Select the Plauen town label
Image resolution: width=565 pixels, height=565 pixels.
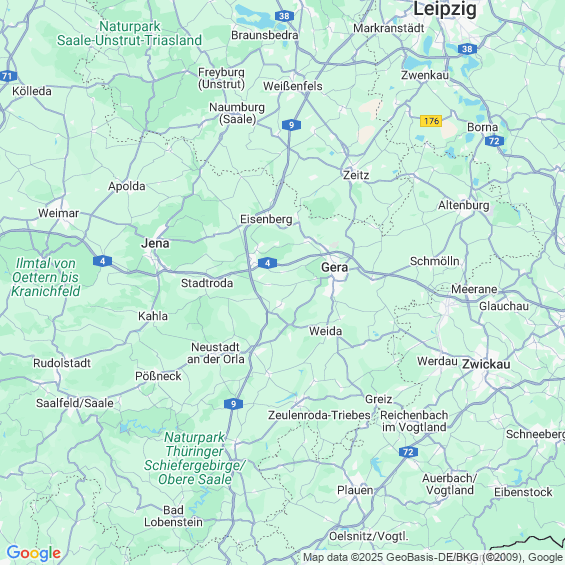[x=355, y=490]
